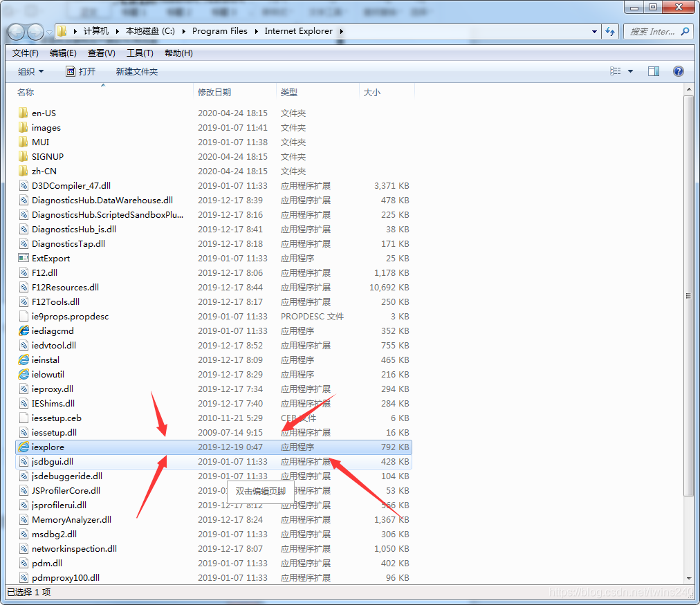Click the scrollbar down arrow
700x605 pixels.
click(688, 578)
